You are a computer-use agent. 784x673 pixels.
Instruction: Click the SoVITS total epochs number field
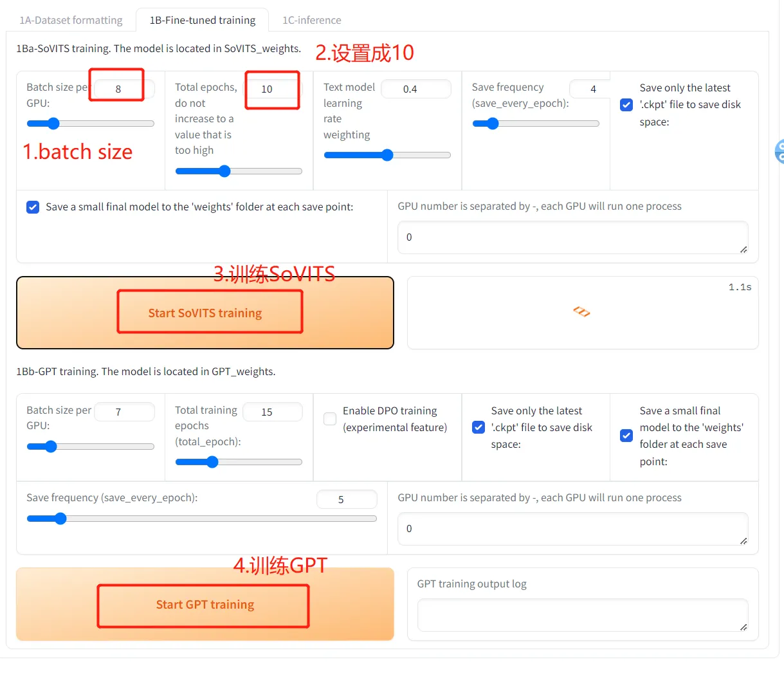click(273, 89)
